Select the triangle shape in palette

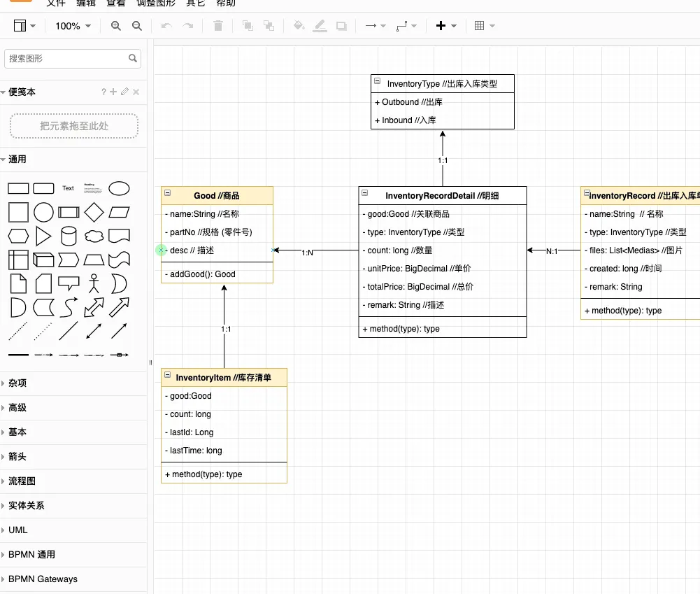[x=43, y=236]
